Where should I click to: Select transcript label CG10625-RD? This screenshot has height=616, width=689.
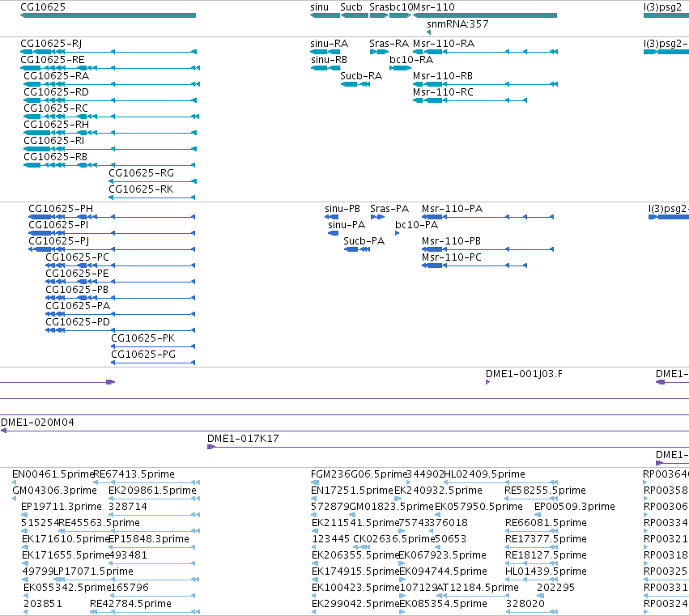56,92
